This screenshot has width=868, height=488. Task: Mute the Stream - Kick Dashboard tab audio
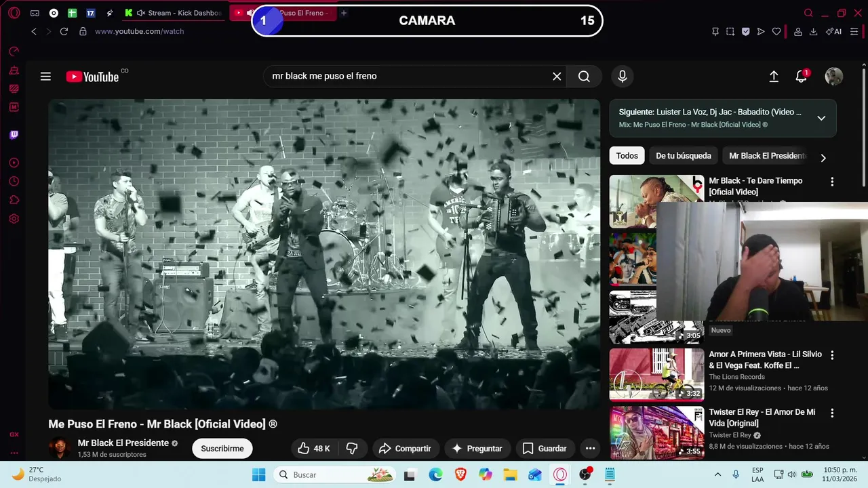pos(141,13)
